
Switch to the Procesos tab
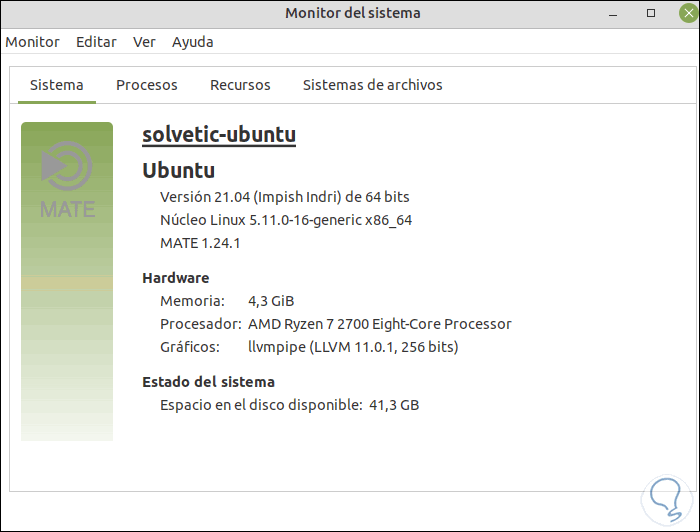(147, 85)
